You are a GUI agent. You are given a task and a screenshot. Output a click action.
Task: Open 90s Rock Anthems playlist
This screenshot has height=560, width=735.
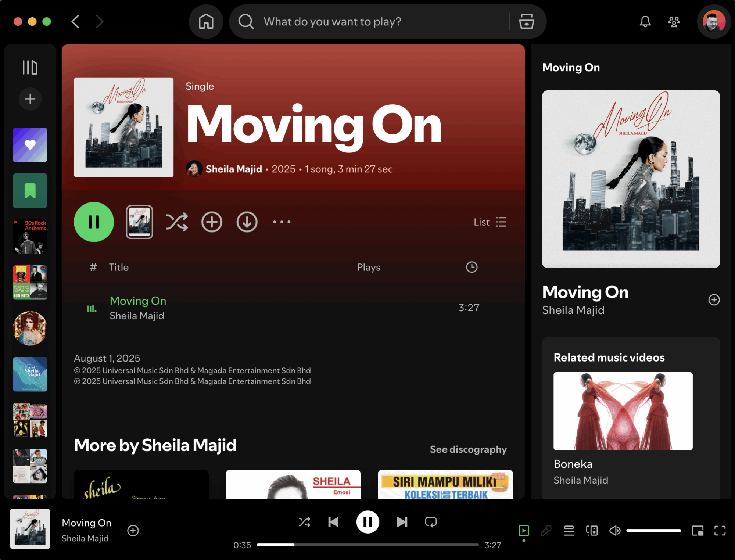[x=30, y=237]
